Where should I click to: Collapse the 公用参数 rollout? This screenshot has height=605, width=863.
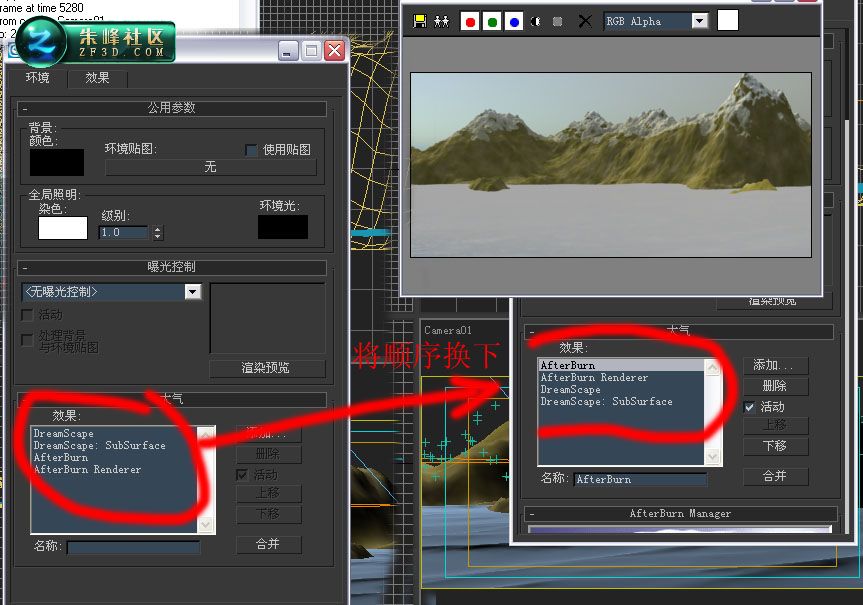coord(172,108)
